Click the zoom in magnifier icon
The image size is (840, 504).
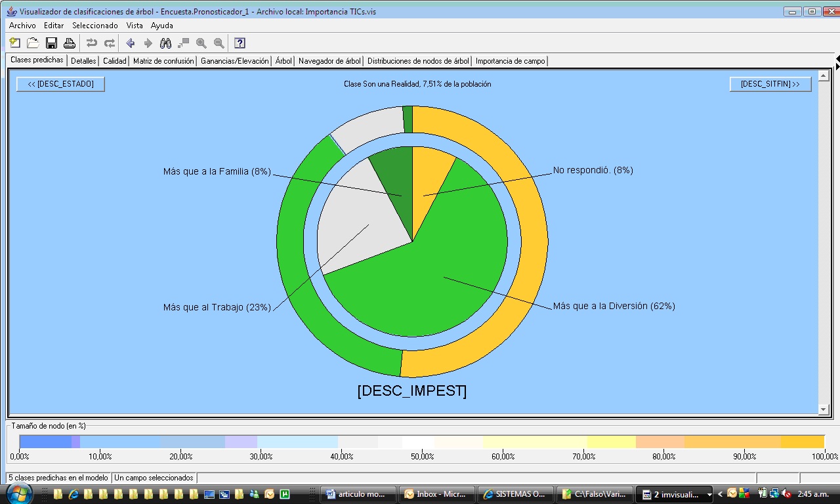(x=201, y=43)
